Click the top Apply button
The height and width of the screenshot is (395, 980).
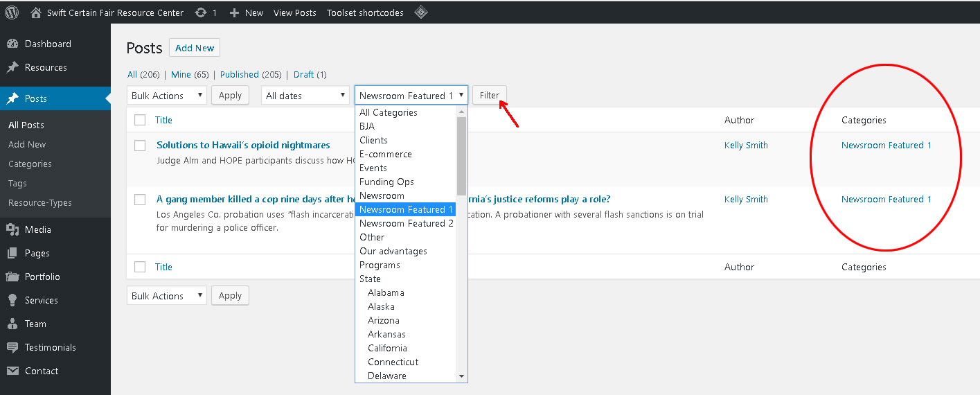pos(230,96)
